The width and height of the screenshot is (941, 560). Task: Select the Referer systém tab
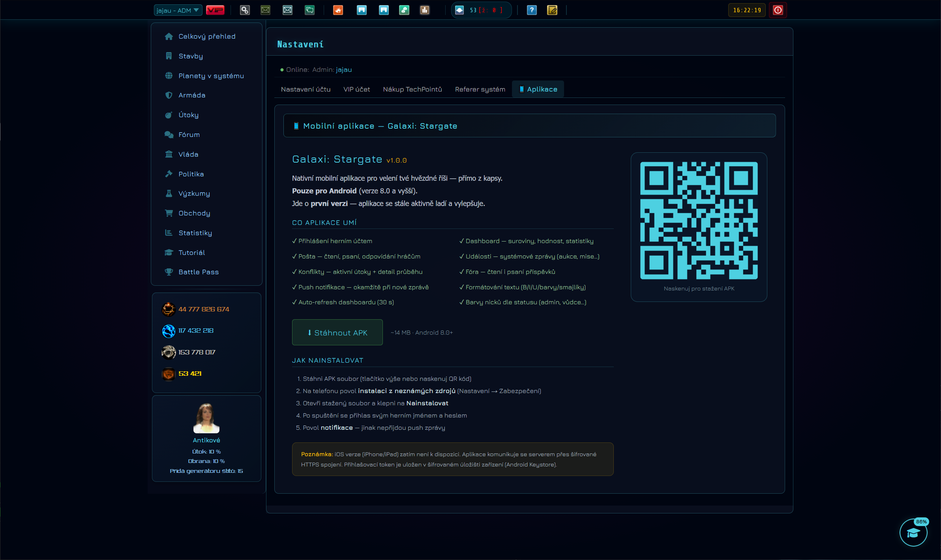pyautogui.click(x=480, y=89)
